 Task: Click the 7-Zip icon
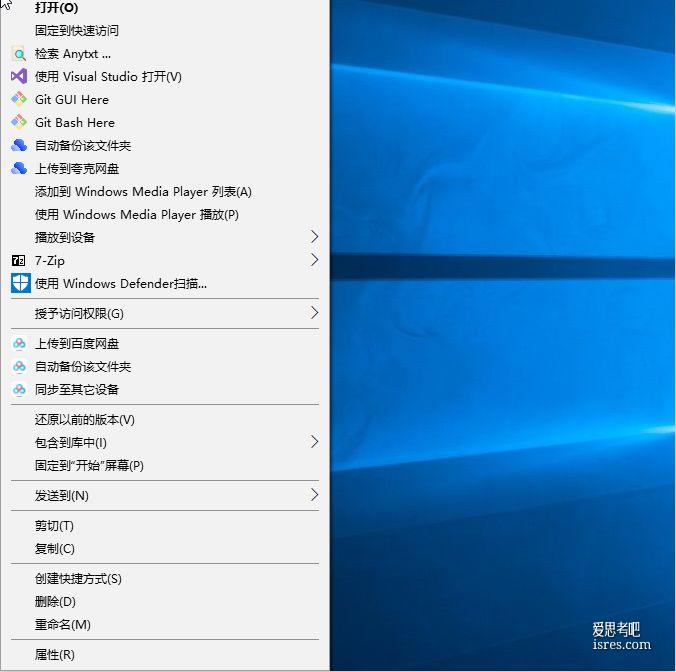pyautogui.click(x=19, y=260)
